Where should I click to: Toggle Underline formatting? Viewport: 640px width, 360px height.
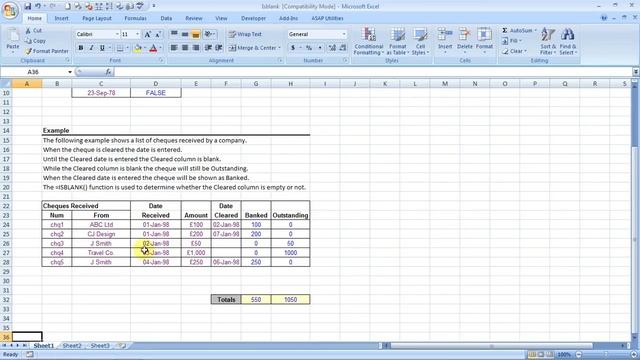102,48
